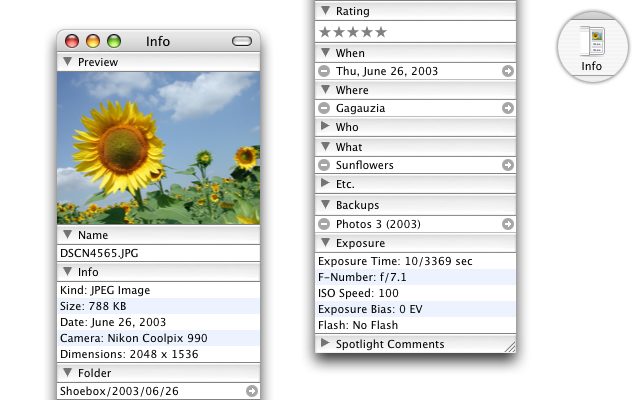Collapse the Preview section
Image resolution: width=640 pixels, height=400 pixels.
pyautogui.click(x=67, y=62)
